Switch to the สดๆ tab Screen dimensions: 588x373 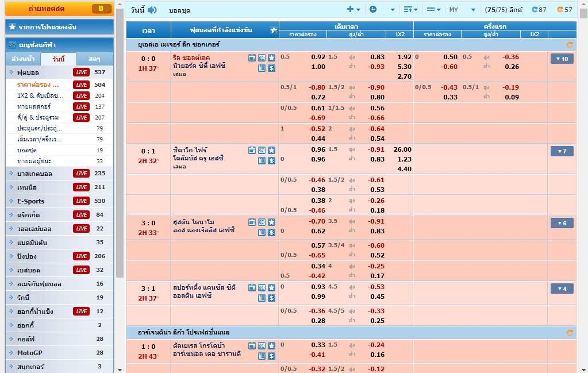[x=94, y=59]
